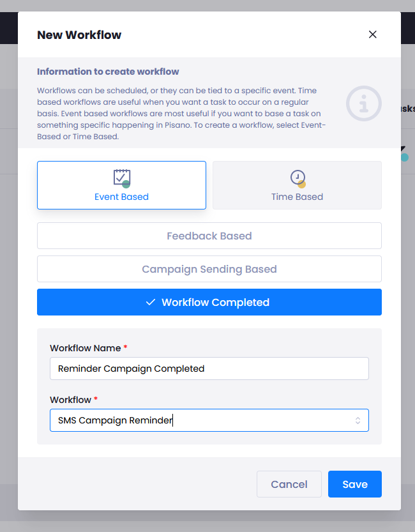This screenshot has height=532, width=415.
Task: Save the new workflow
Action: click(355, 484)
